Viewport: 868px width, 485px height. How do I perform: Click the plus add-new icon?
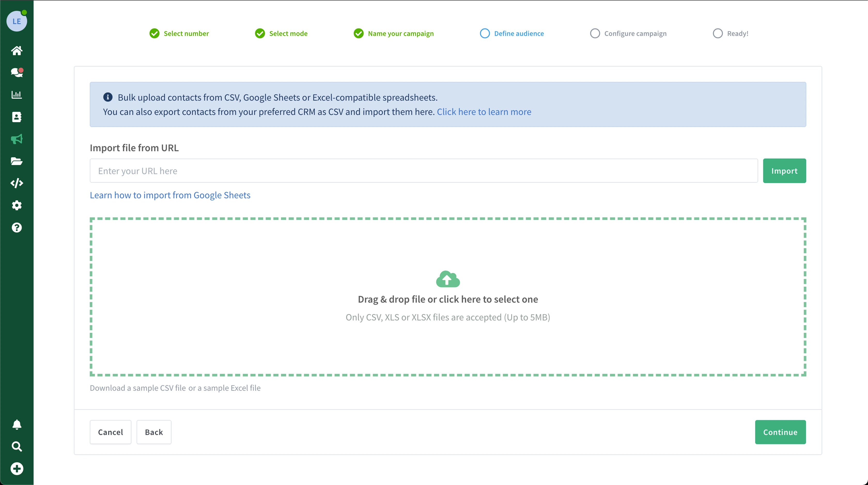pos(17,469)
